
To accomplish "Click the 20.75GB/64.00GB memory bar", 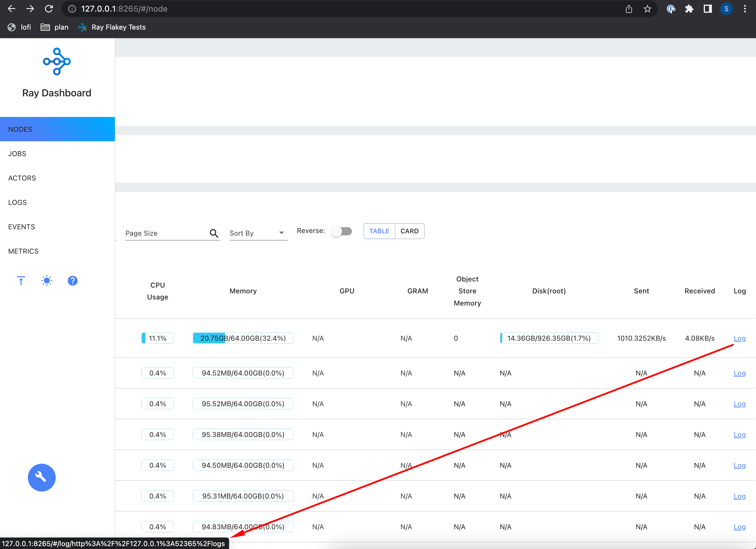I will [x=243, y=338].
